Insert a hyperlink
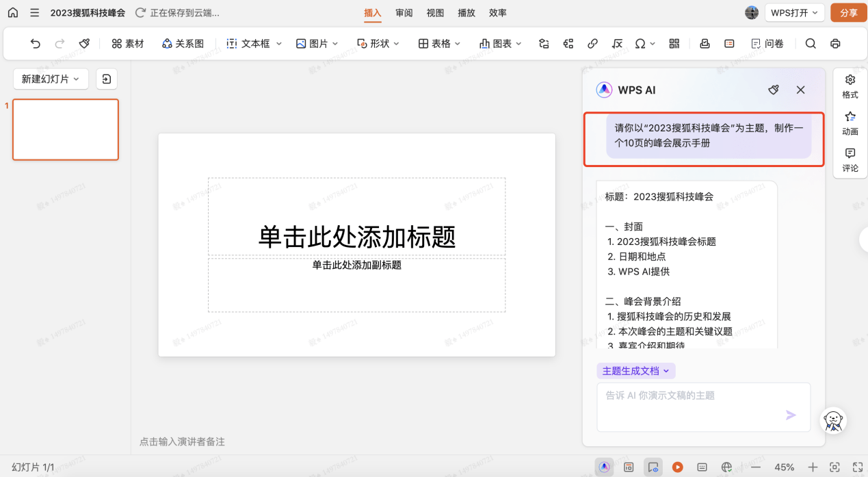 (592, 43)
